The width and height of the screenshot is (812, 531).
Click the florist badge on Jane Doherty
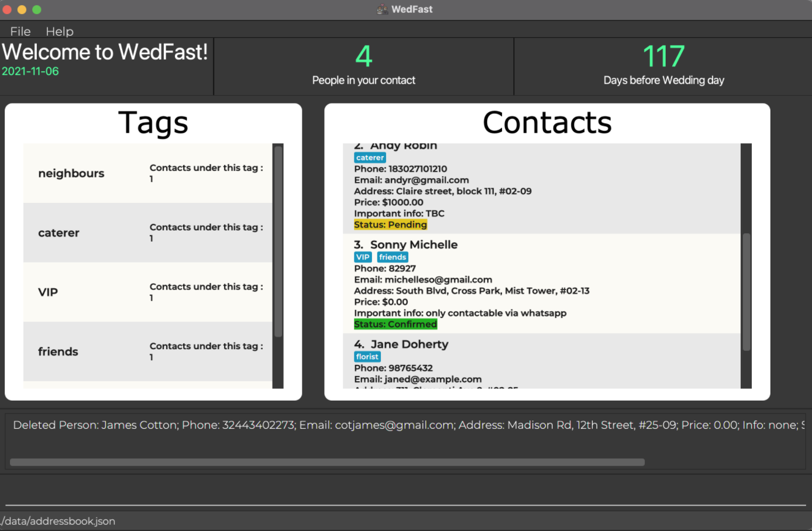(x=367, y=357)
